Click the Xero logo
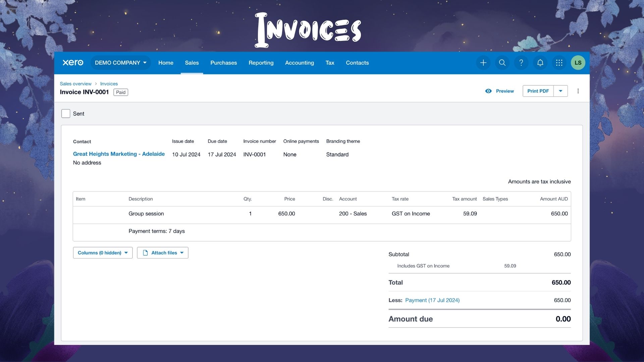644x362 pixels. pyautogui.click(x=73, y=63)
